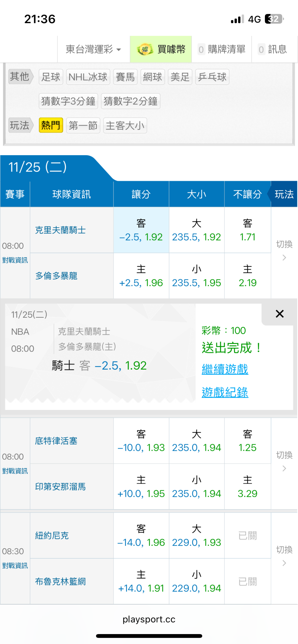Open the 遊戲紀錄 link

(225, 392)
